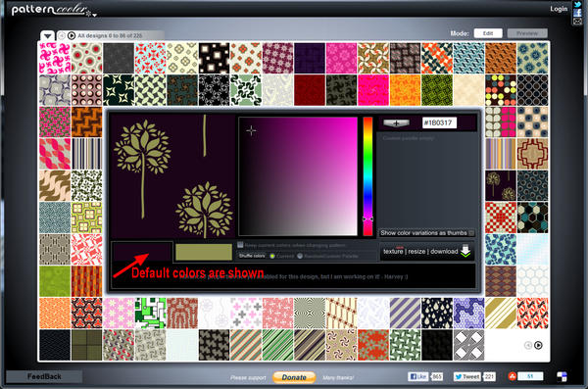Select the Current radio option
Viewport: 588px width, 389px height.
click(272, 256)
